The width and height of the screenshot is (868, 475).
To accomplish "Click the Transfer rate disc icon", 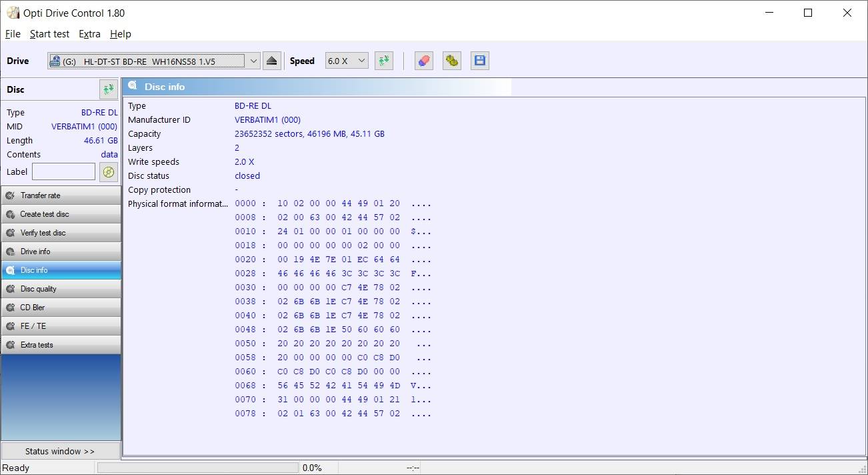I will pyautogui.click(x=10, y=195).
